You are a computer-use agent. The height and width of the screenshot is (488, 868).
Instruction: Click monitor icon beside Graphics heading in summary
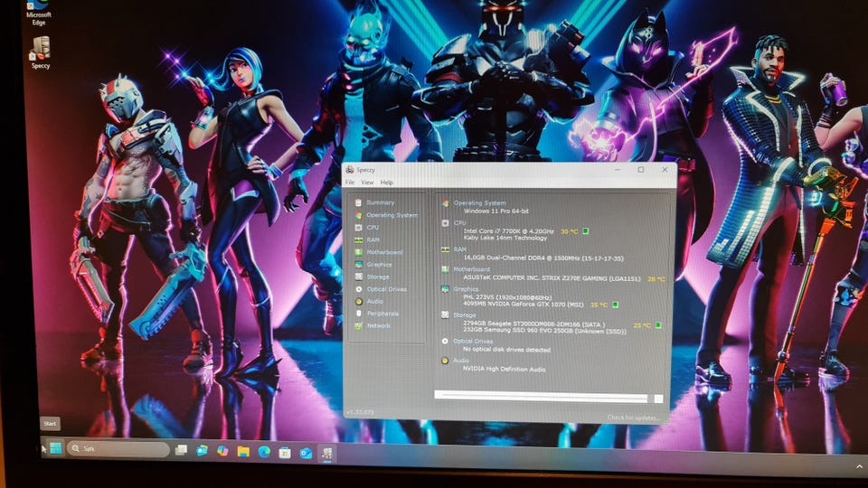(445, 289)
